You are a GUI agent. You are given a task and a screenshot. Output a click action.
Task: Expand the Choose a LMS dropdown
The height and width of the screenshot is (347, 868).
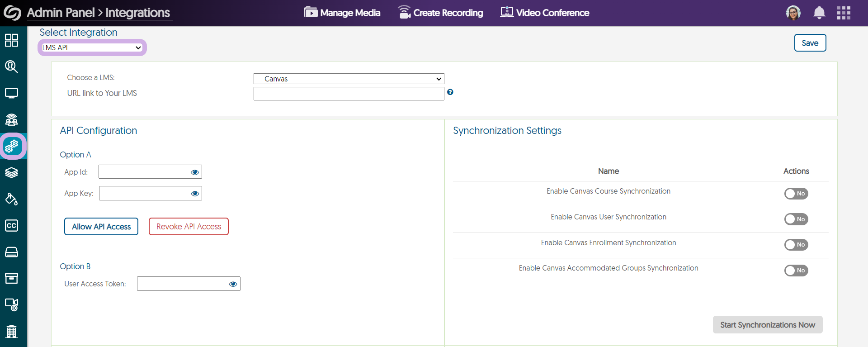pos(349,79)
